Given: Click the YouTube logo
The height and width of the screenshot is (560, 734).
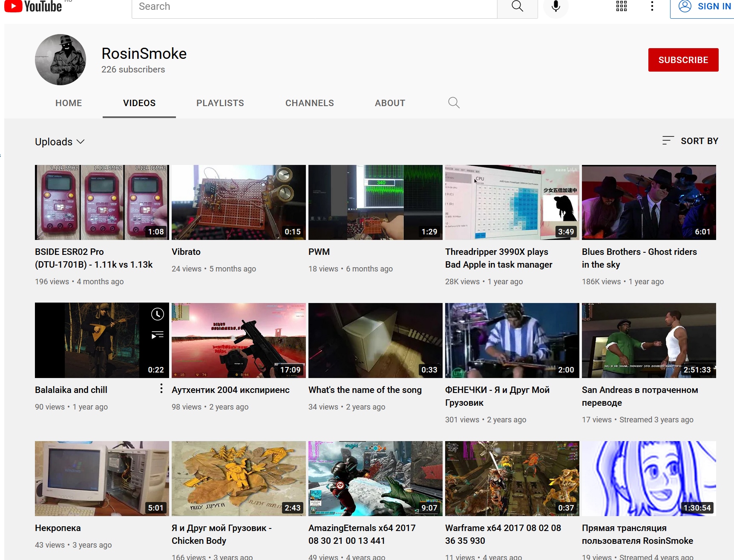Looking at the screenshot, I should 33,6.
